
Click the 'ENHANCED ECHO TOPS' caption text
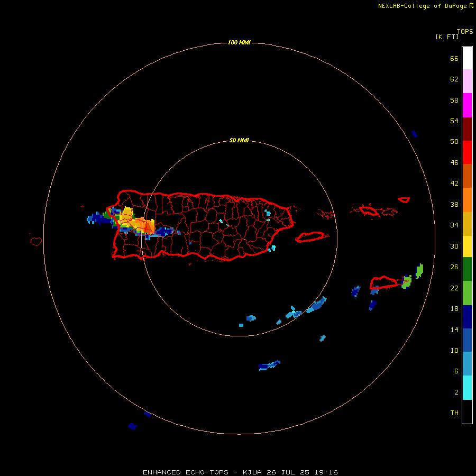[x=186, y=472]
